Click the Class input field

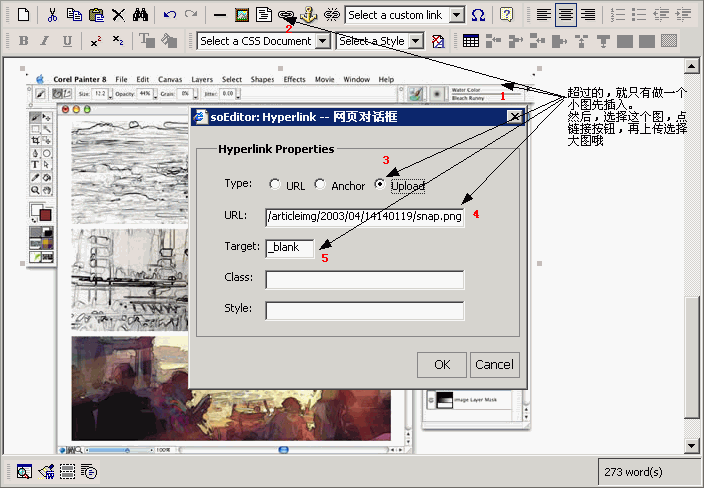tap(365, 279)
